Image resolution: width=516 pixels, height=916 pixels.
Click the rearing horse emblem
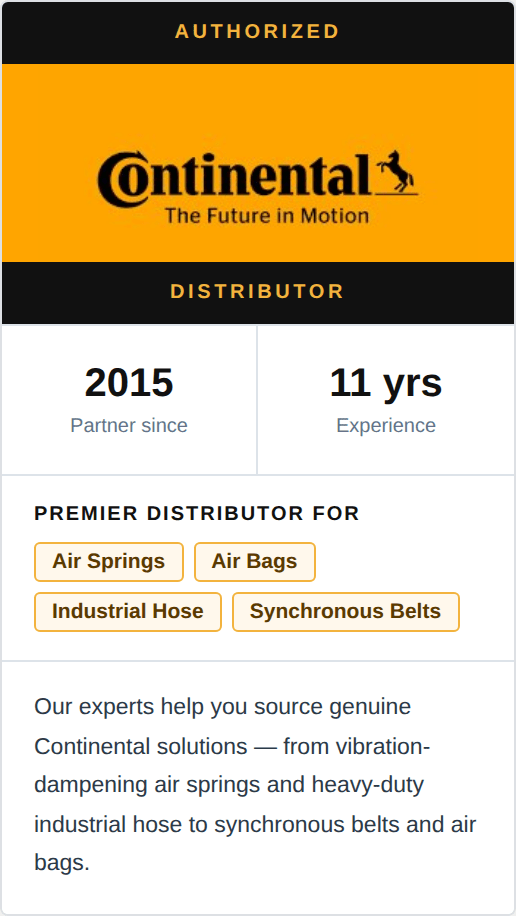(x=397, y=172)
